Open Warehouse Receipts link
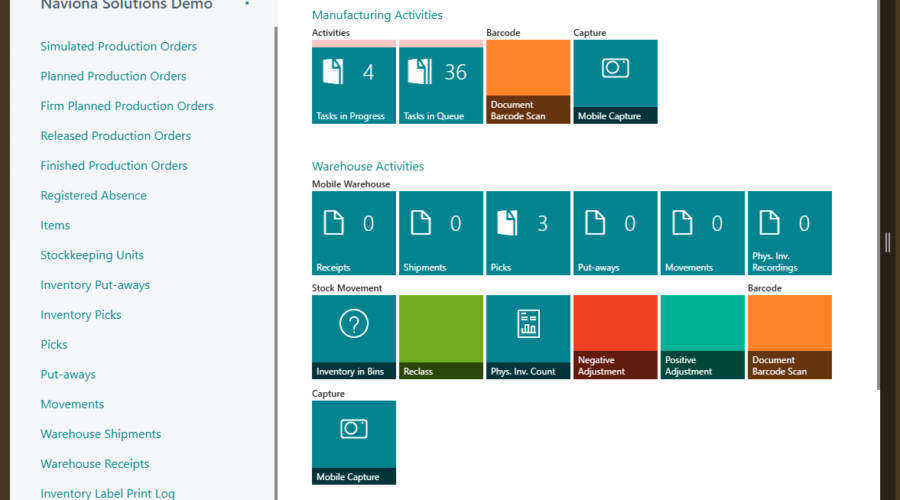This screenshot has height=500, width=900. coord(95,464)
